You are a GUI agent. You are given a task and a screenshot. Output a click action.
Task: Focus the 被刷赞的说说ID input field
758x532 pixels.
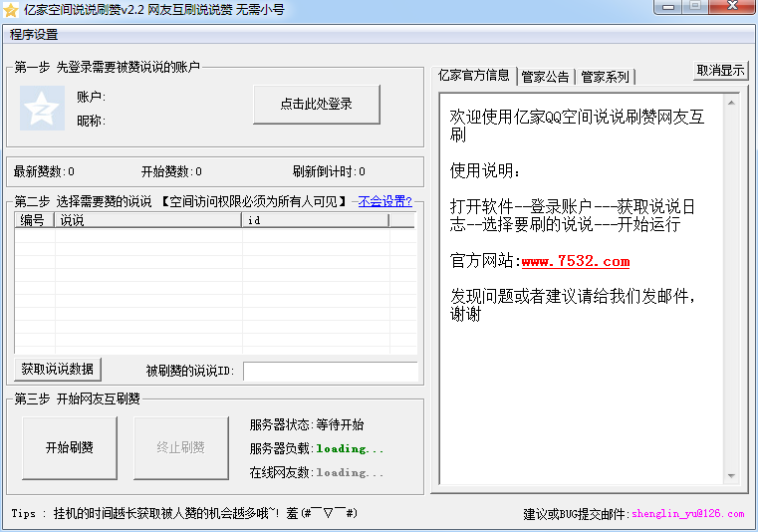pos(330,371)
